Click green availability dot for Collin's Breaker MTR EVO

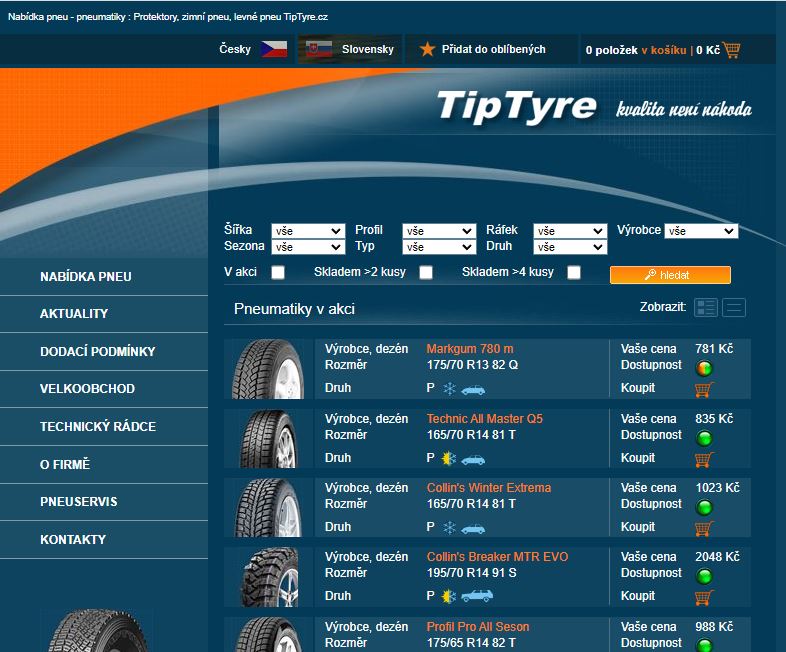coord(704,576)
